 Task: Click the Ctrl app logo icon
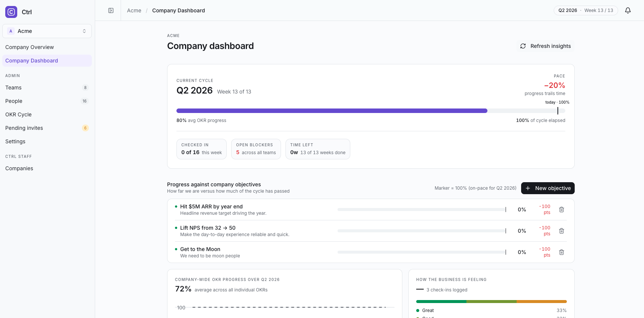point(11,12)
